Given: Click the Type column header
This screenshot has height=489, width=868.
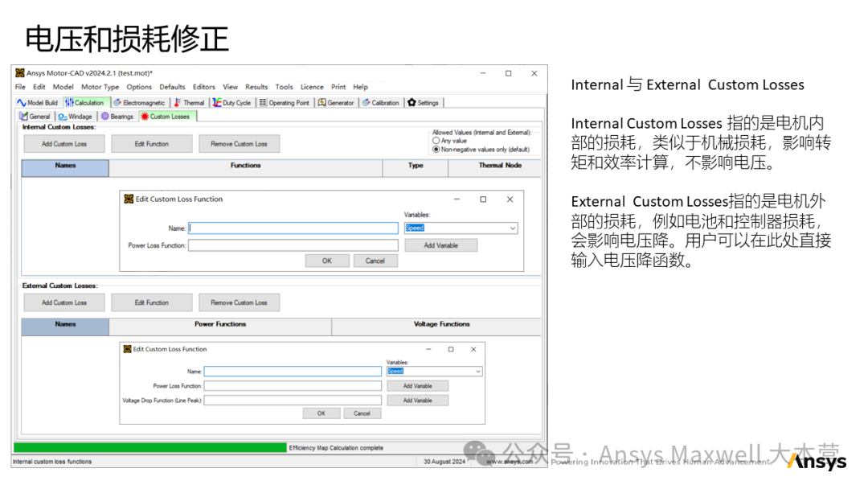Looking at the screenshot, I should 416,168.
